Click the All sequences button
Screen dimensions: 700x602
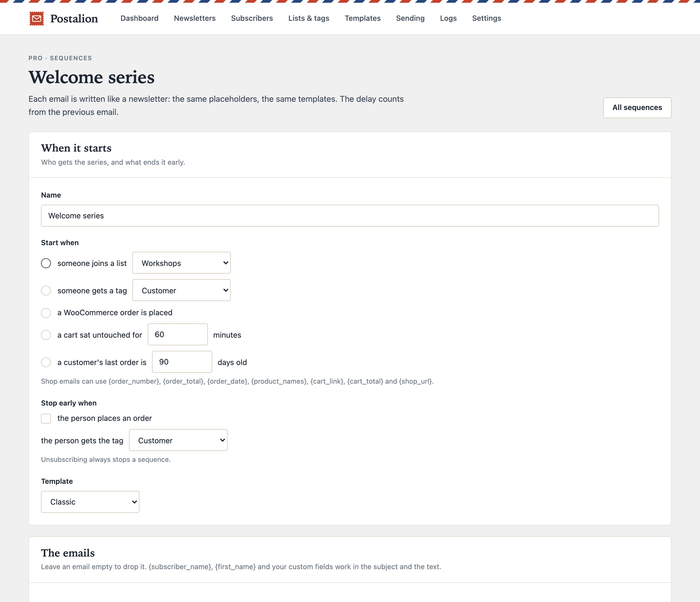(637, 108)
